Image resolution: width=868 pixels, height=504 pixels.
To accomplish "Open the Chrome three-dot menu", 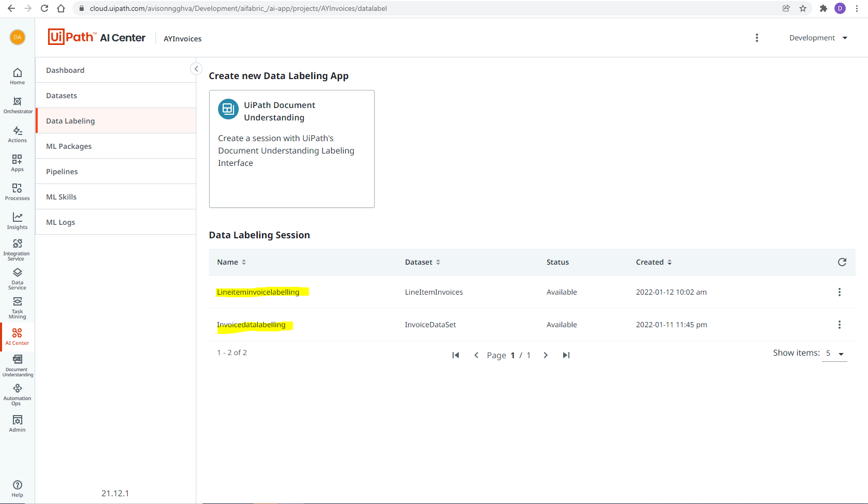I will pos(858,8).
